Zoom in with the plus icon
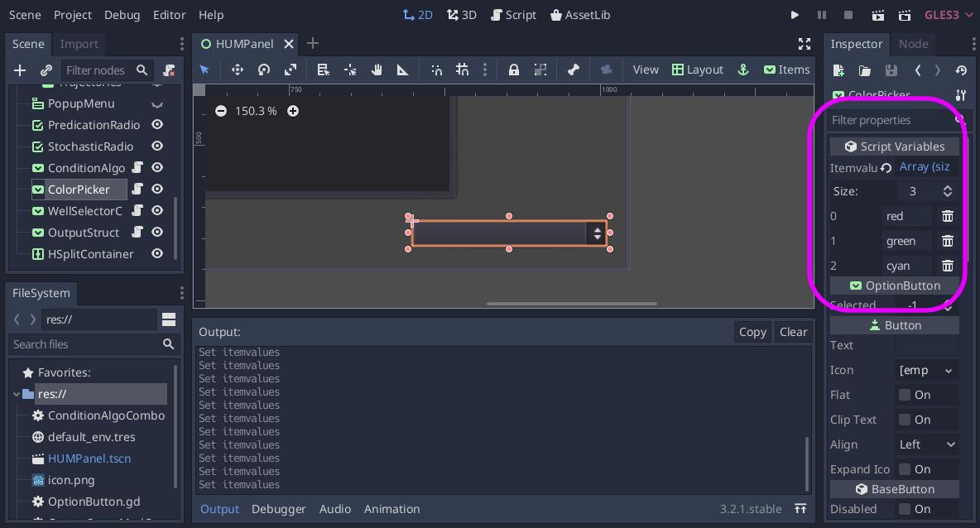The height and width of the screenshot is (528, 980). [x=292, y=111]
